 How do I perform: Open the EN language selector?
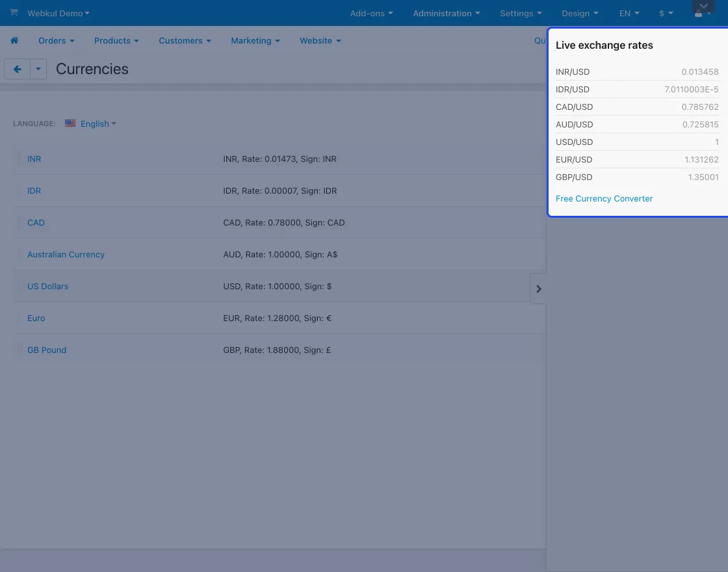pos(629,13)
